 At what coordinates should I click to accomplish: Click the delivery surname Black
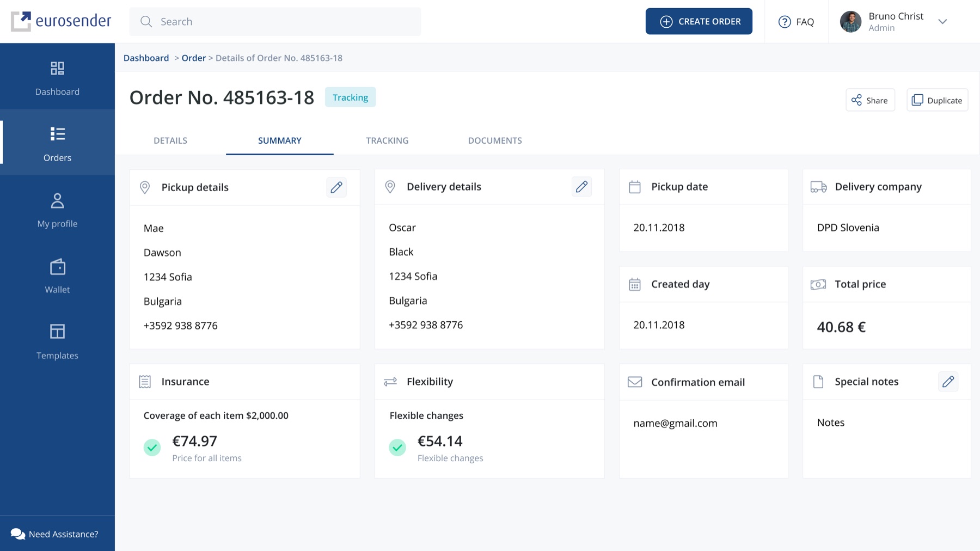[401, 252]
